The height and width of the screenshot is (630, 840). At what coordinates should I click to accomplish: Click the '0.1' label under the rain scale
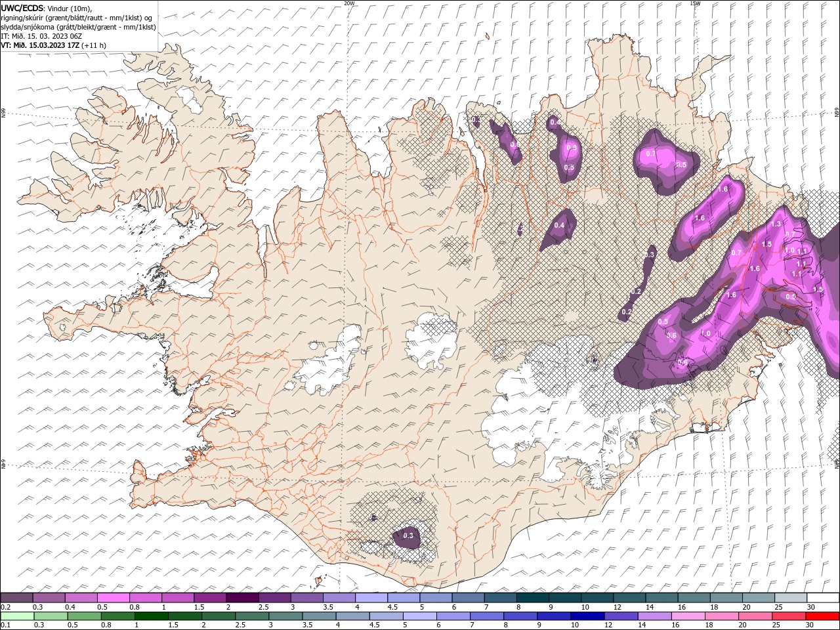click(5, 625)
